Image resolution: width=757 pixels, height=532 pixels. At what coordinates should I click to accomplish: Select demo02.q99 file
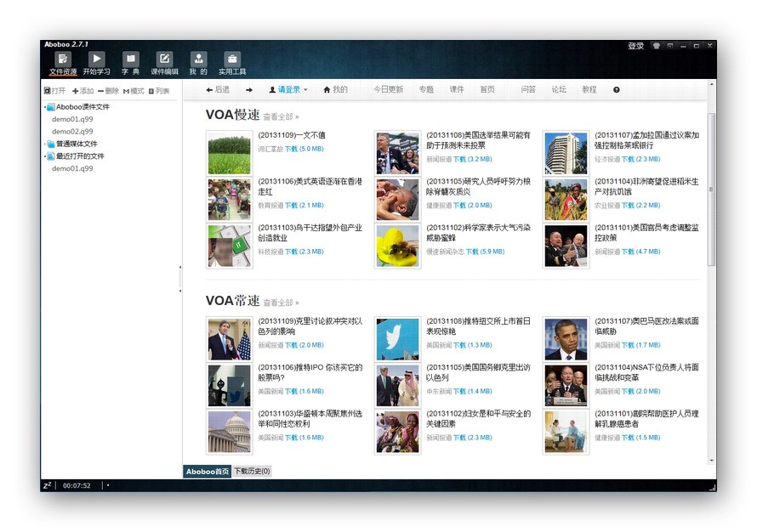(72, 132)
